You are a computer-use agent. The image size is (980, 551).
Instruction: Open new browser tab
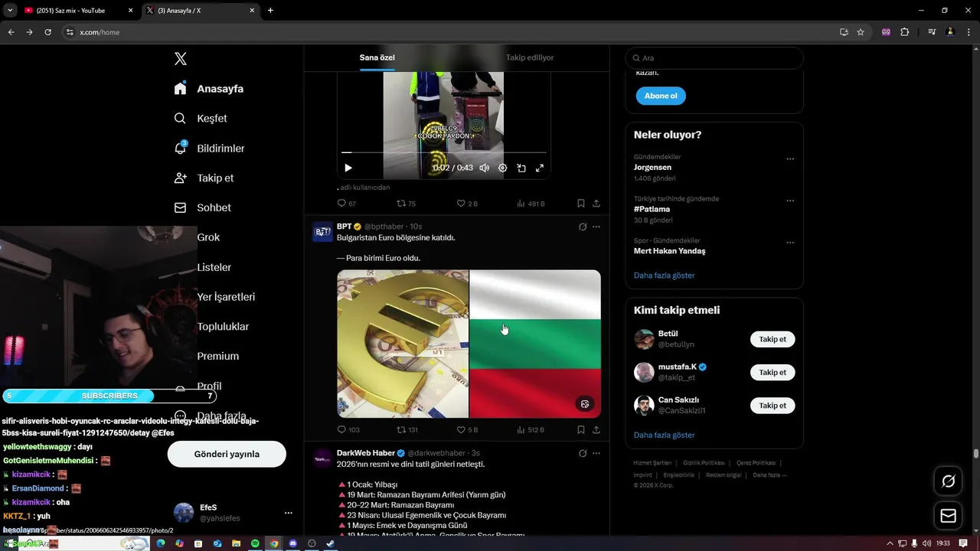[x=270, y=11]
